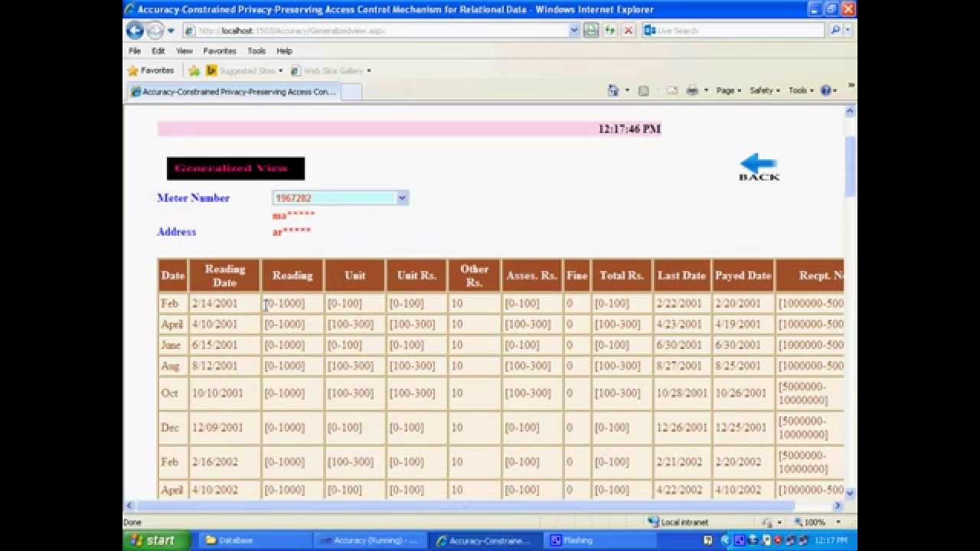980x551 pixels.
Task: Click the Home icon in the command bar
Action: click(x=613, y=90)
